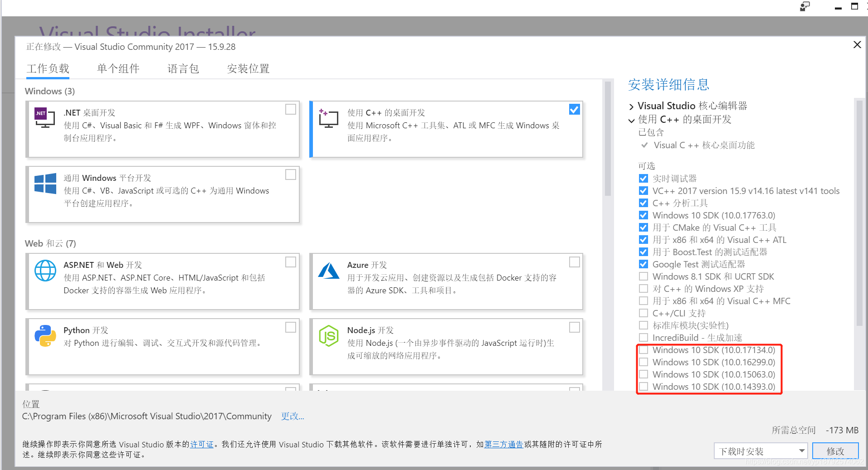Switch to the 安装位置 tab

(248, 68)
